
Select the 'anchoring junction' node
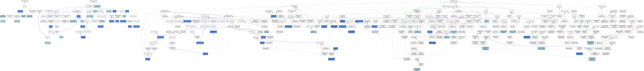pyautogui.click(x=133, y=16)
